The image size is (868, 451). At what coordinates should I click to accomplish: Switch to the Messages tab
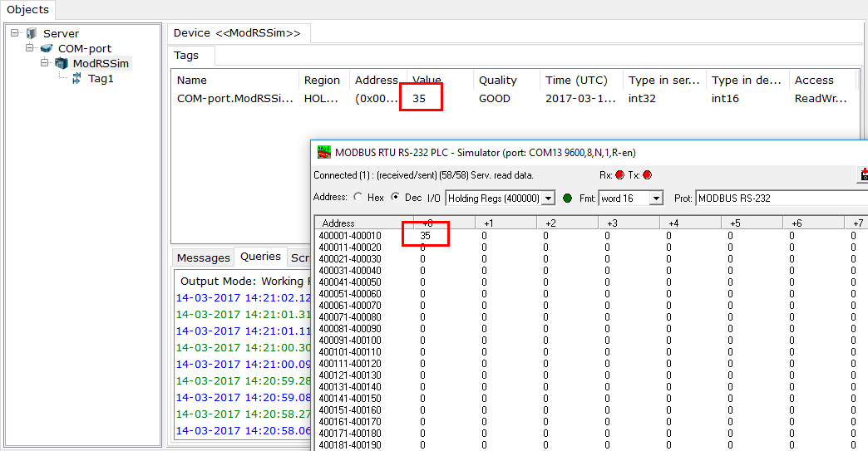click(203, 257)
